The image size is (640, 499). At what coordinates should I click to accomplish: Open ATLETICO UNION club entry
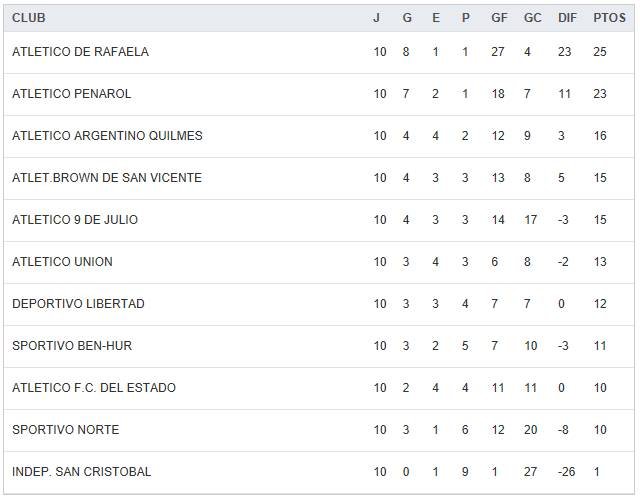point(62,262)
